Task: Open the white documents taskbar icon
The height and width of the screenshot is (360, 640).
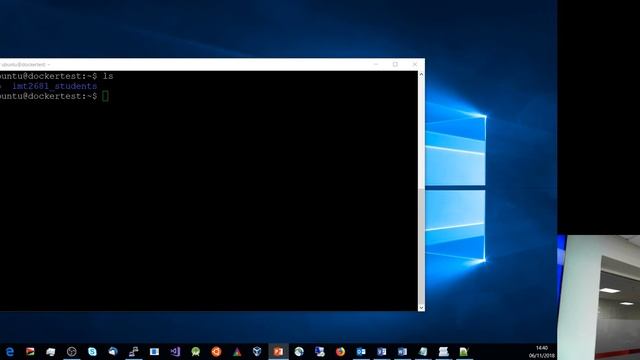Action: [51, 351]
